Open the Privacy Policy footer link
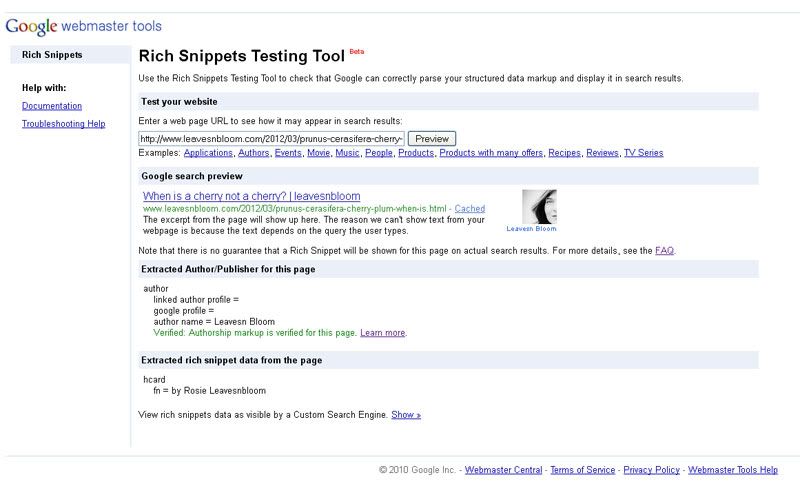Image resolution: width=800 pixels, height=504 pixels. pyautogui.click(x=652, y=470)
